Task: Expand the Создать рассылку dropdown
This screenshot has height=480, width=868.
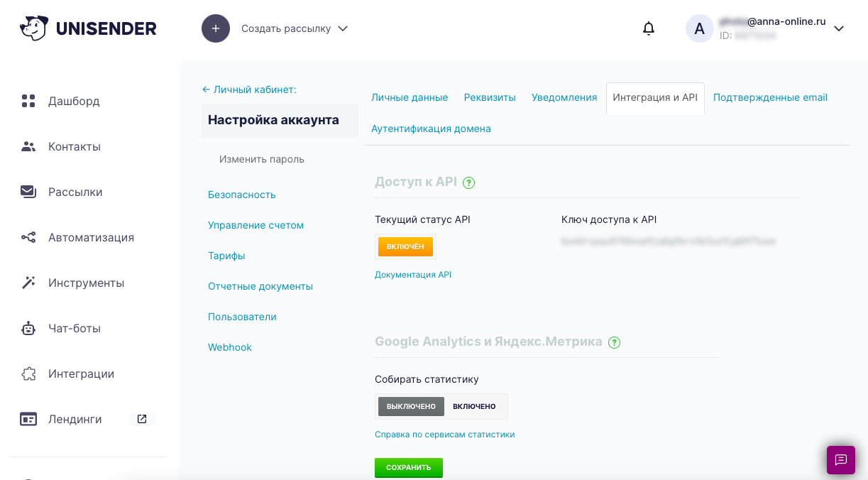Action: pyautogui.click(x=343, y=28)
